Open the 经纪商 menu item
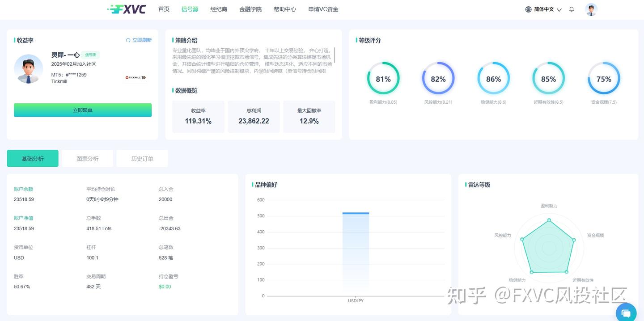The width and height of the screenshot is (644, 321). pos(218,9)
